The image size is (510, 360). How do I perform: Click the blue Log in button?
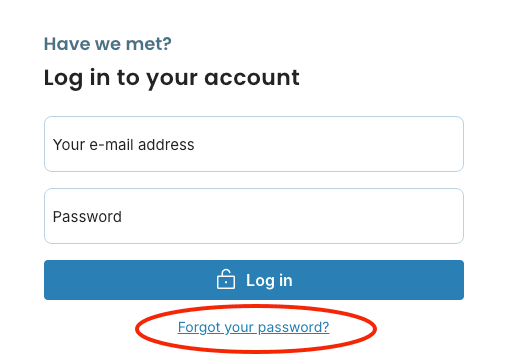pos(254,280)
